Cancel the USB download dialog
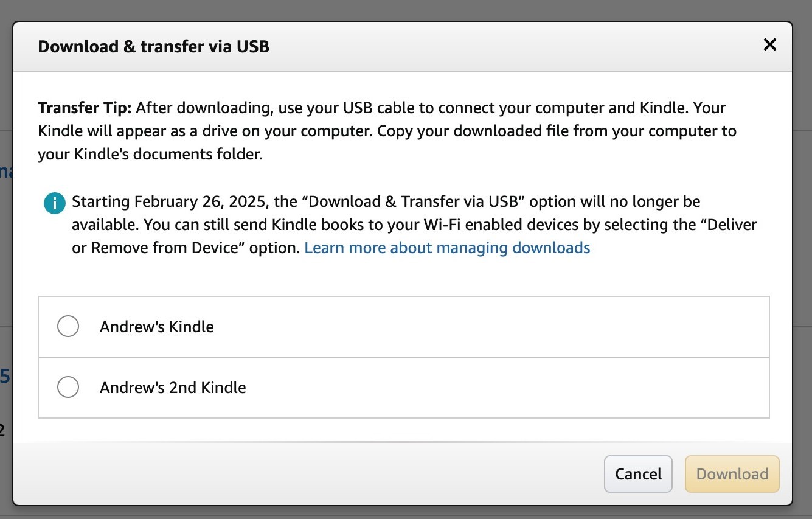The height and width of the screenshot is (519, 812). [638, 474]
